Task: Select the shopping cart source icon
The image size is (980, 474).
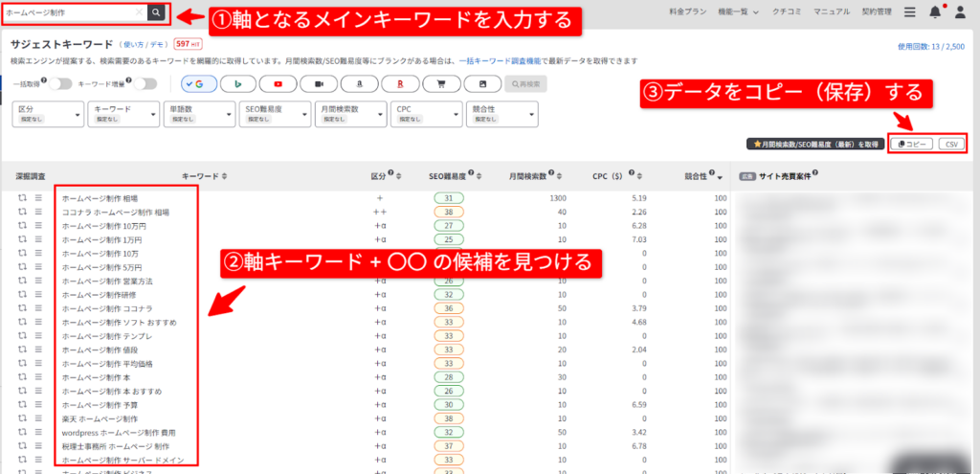Action: coord(440,84)
